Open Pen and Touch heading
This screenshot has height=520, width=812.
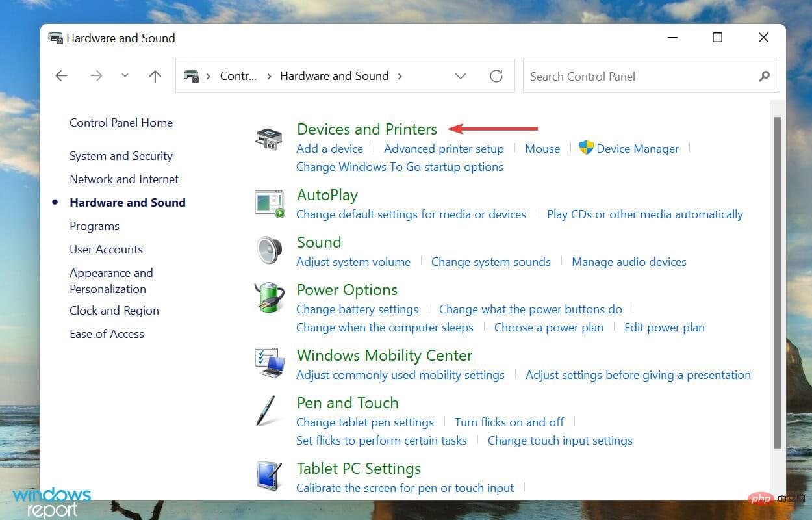[348, 402]
